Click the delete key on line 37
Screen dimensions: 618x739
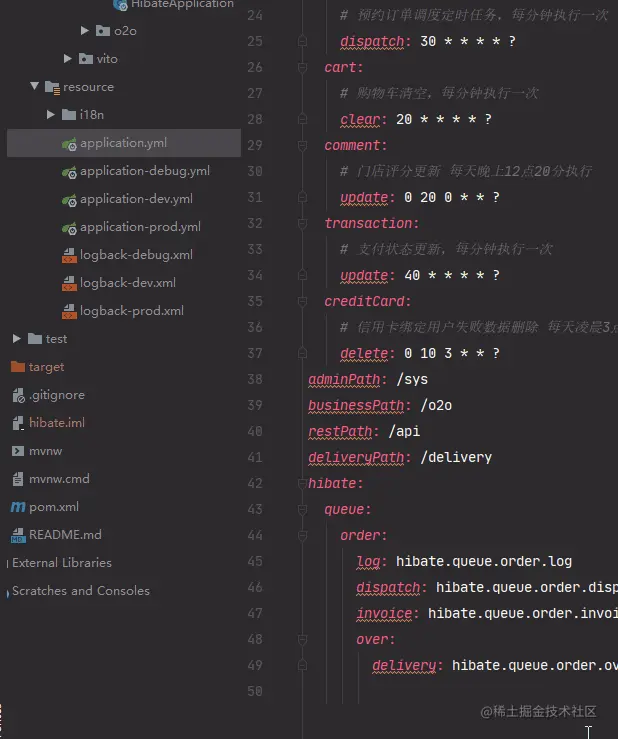coord(364,353)
